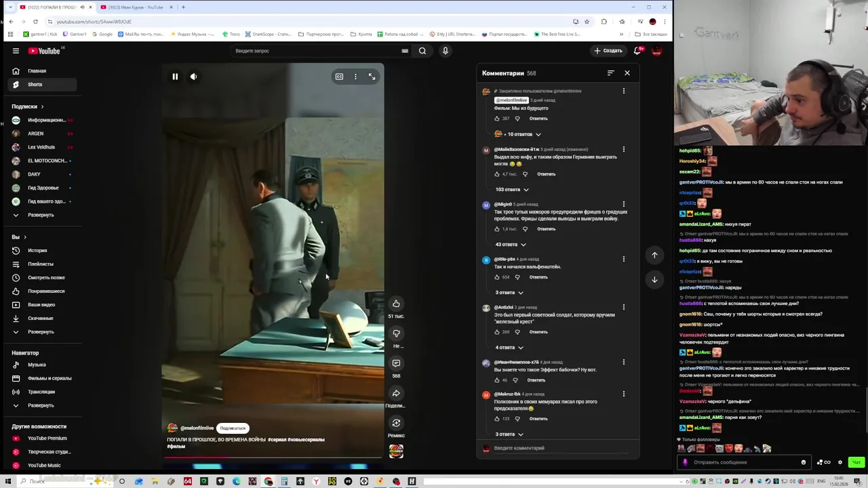Open the YouTube hamburger menu
Viewport: 868px width, 488px height.
tap(16, 51)
